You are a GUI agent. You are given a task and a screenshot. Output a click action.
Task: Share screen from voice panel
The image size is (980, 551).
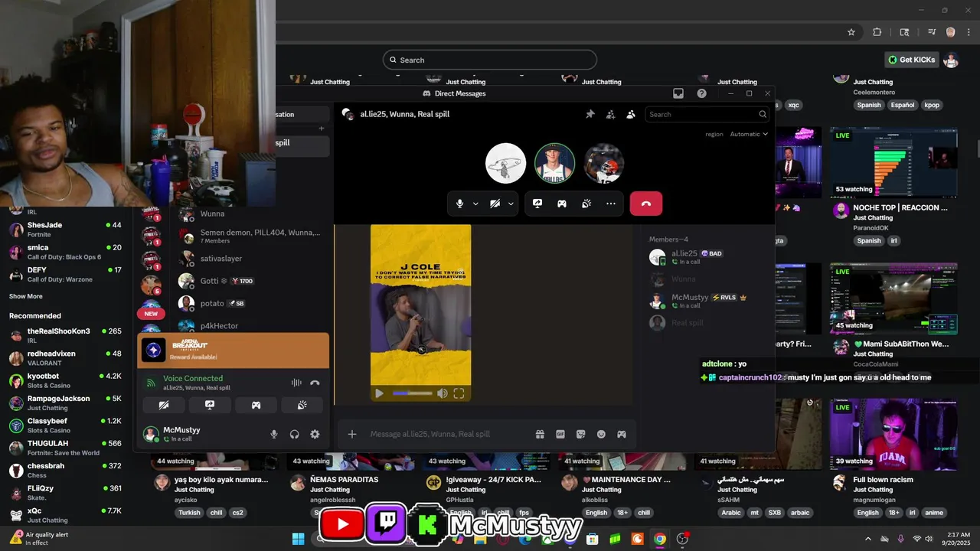point(210,405)
